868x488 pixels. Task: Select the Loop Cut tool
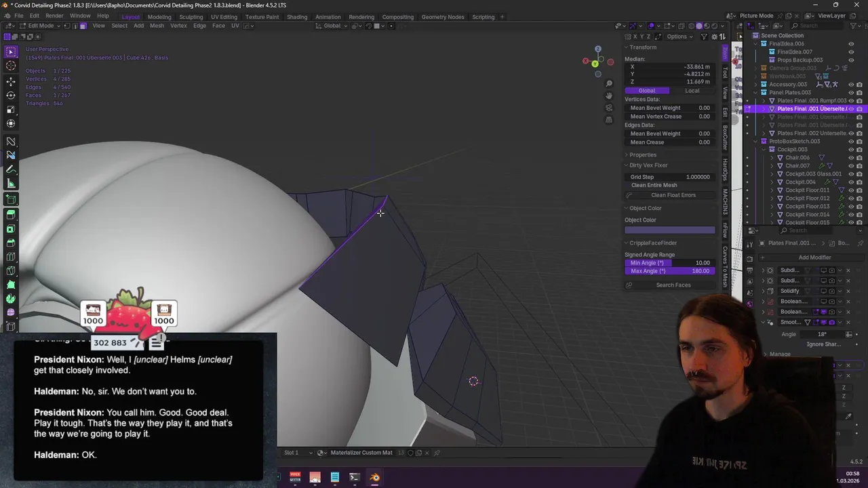pos(11,257)
